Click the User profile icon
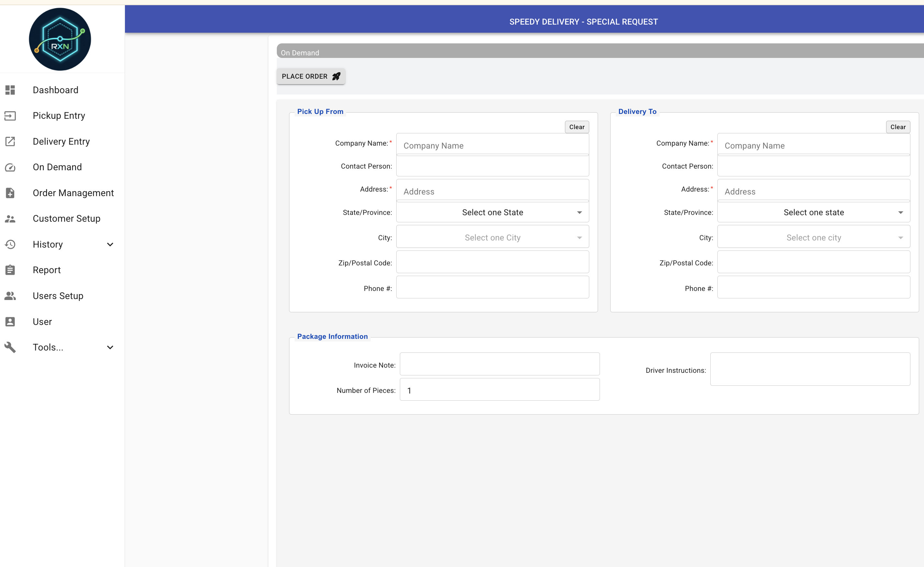 tap(10, 322)
